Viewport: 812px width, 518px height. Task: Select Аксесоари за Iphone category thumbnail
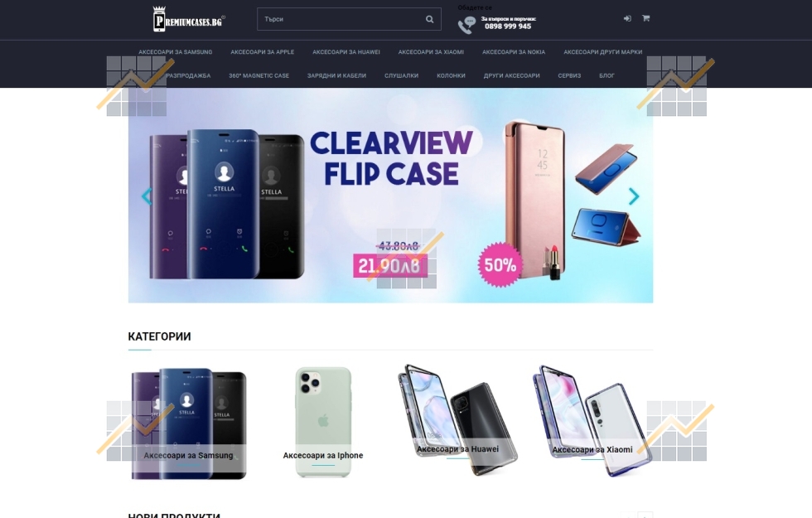[323, 422]
